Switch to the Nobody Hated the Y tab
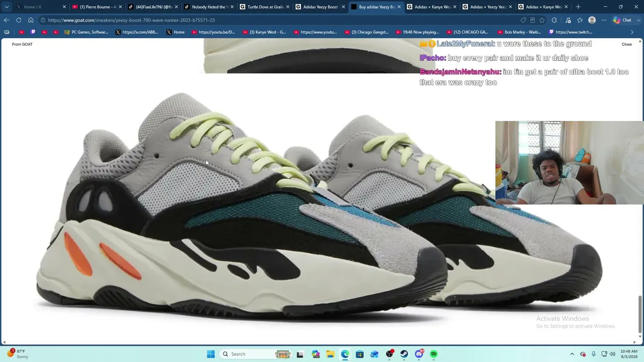The width and height of the screenshot is (644, 362). [208, 7]
